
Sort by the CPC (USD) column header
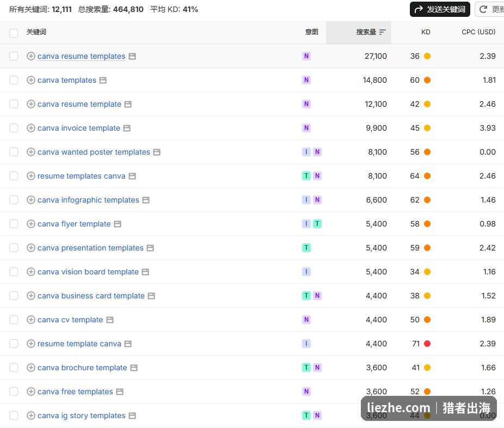(x=478, y=32)
